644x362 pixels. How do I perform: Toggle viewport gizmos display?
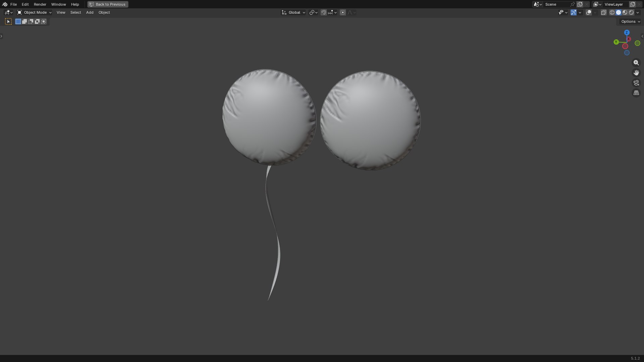point(574,12)
